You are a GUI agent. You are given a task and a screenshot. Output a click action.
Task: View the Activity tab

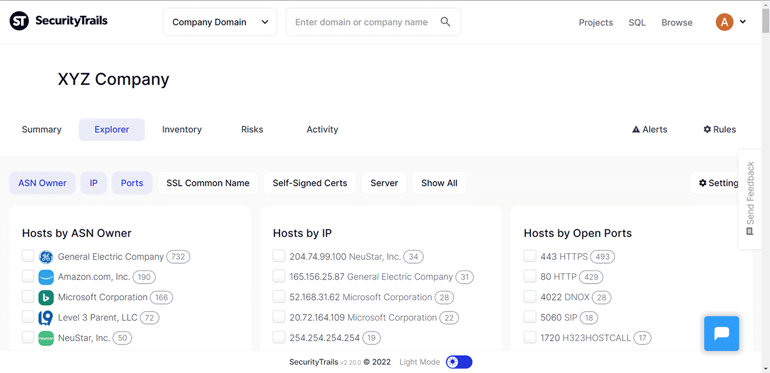point(322,130)
